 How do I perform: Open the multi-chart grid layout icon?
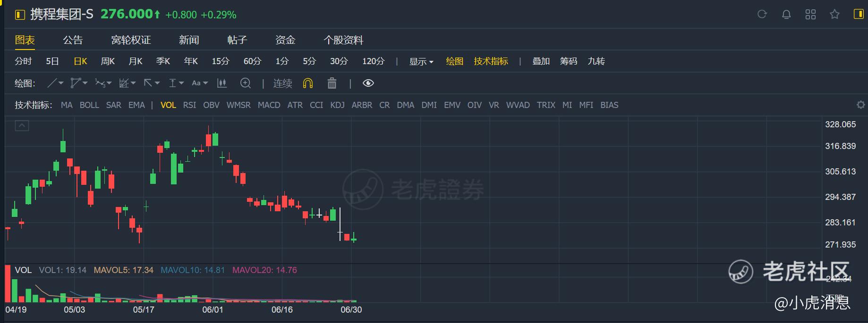tap(810, 15)
